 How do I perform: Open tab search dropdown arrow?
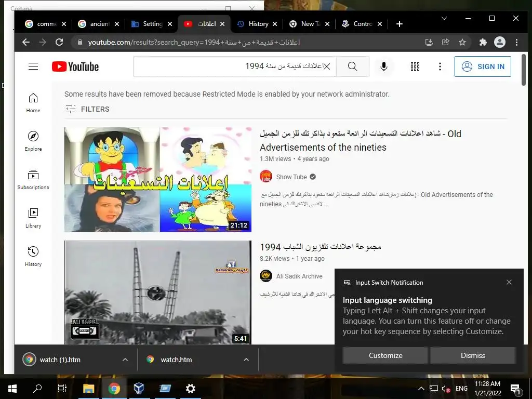pyautogui.click(x=444, y=18)
